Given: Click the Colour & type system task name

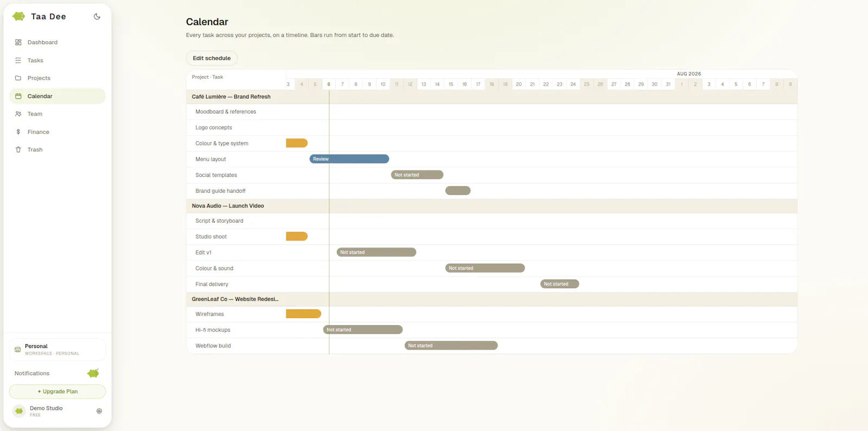Looking at the screenshot, I should tap(222, 143).
